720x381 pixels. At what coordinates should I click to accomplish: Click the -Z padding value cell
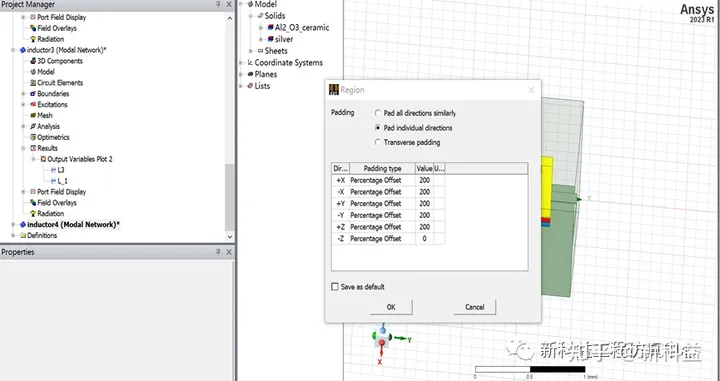pyautogui.click(x=424, y=238)
